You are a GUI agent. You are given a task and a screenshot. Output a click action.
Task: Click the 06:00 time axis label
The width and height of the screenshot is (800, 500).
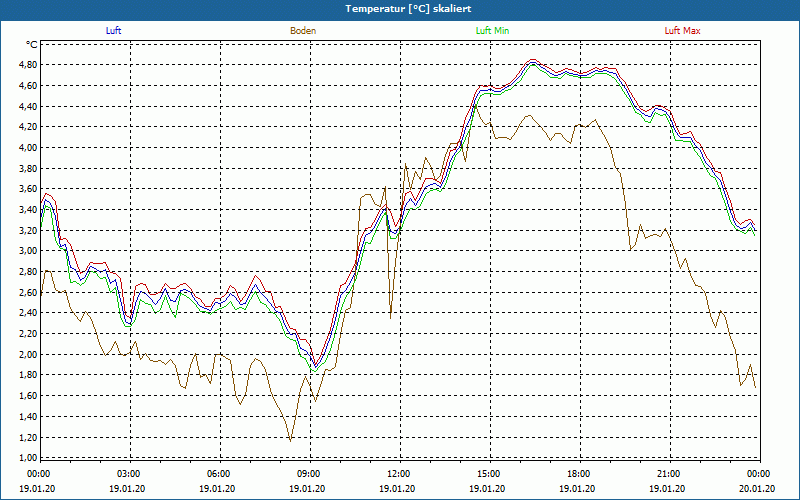(220, 474)
